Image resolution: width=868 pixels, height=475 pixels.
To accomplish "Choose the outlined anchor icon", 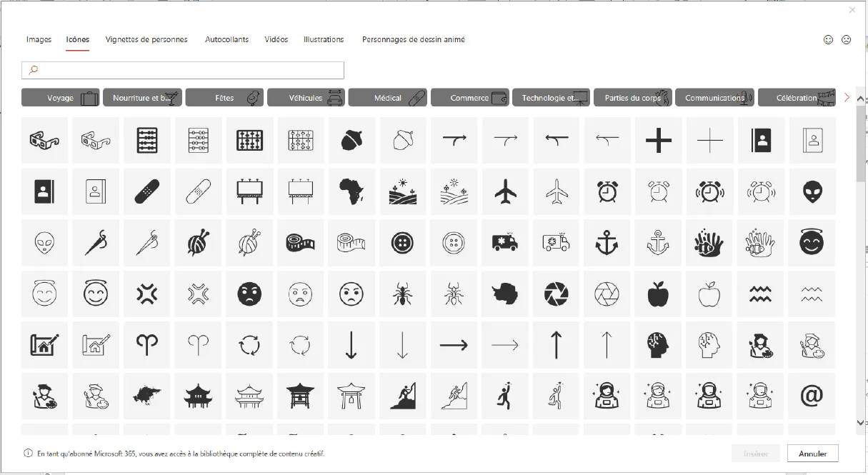I will coord(658,243).
